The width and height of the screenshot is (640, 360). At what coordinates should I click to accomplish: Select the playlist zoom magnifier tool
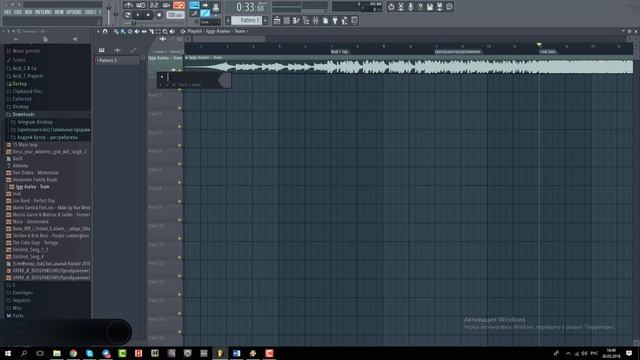pos(165,31)
